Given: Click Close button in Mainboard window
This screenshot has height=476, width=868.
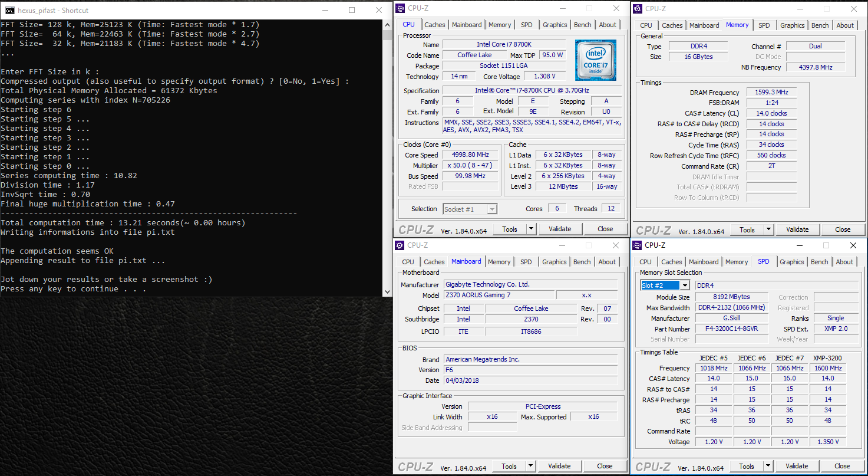Looking at the screenshot, I should pos(605,466).
